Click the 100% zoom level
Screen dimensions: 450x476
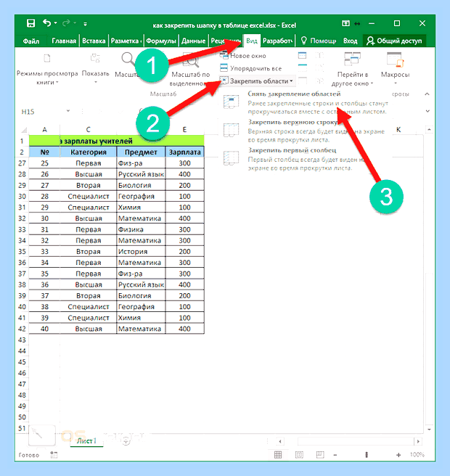click(x=417, y=454)
